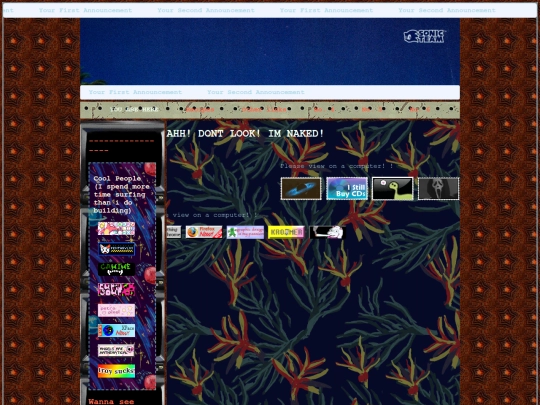Open the pink and black pixel badge
540x405 pixels.
point(116,290)
